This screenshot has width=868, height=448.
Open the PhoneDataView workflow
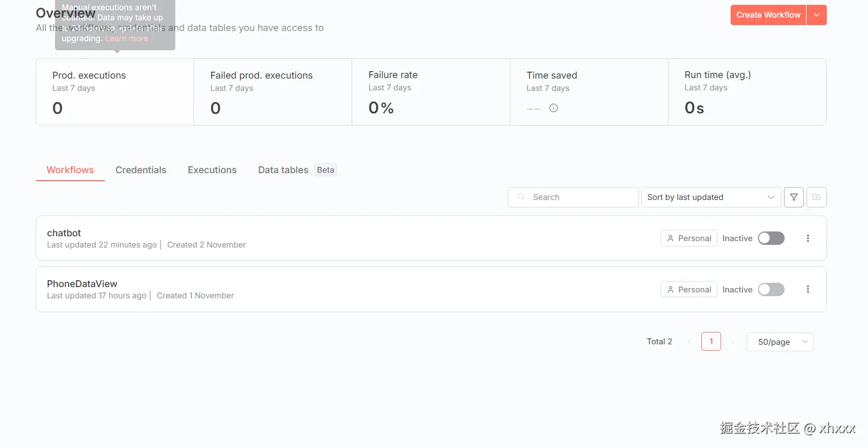[x=82, y=284]
